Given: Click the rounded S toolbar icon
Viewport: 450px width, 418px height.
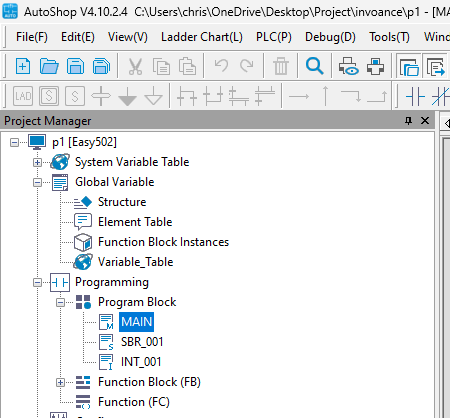Looking at the screenshot, I should click(x=75, y=96).
